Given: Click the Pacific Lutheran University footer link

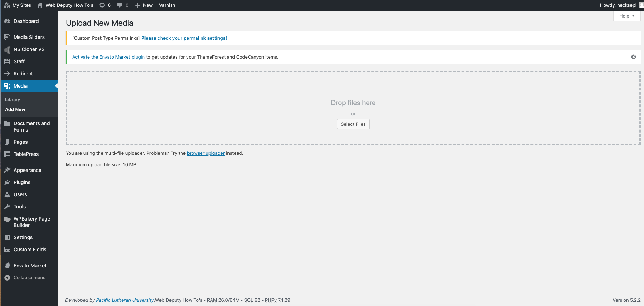Looking at the screenshot, I should point(125,300).
